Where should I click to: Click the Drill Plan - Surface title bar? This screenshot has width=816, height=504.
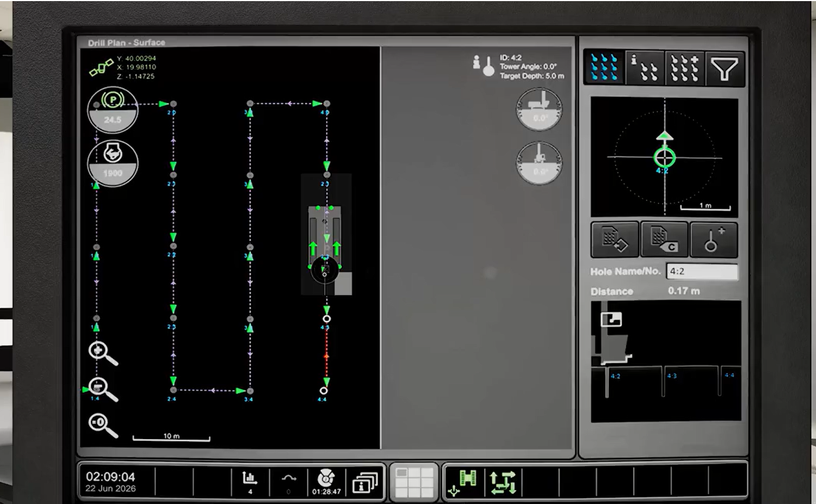coord(125,42)
